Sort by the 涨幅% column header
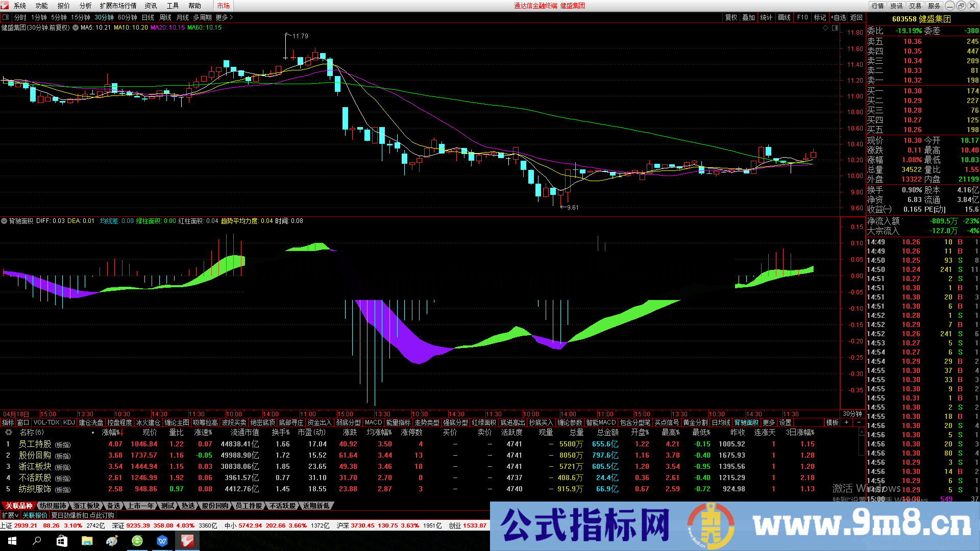 click(x=112, y=432)
